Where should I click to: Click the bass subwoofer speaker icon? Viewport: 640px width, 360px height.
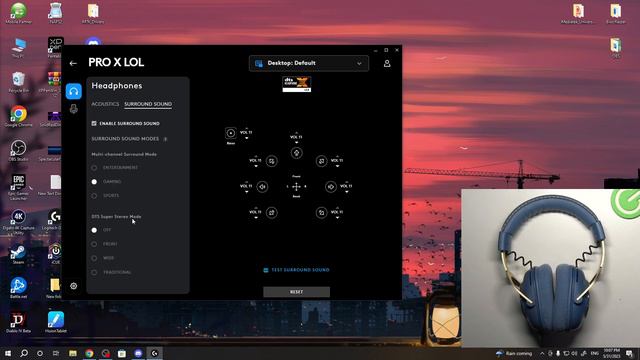[231, 133]
